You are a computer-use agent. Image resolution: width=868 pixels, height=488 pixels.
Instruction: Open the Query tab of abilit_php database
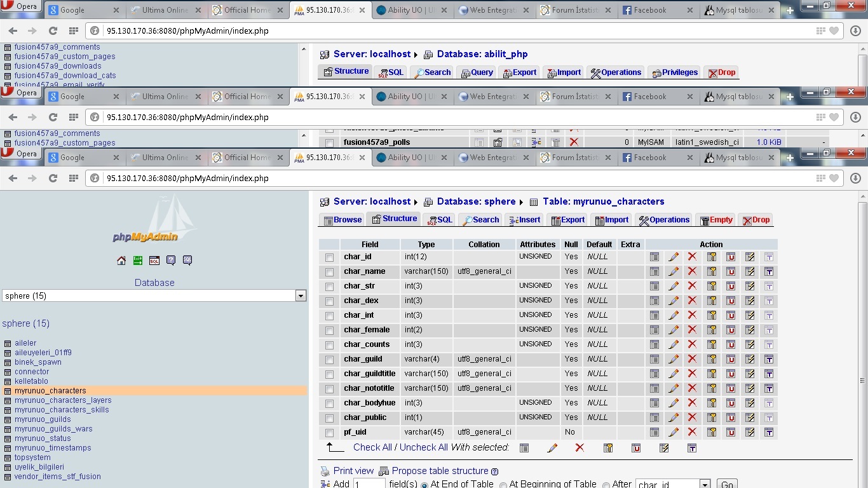[477, 72]
